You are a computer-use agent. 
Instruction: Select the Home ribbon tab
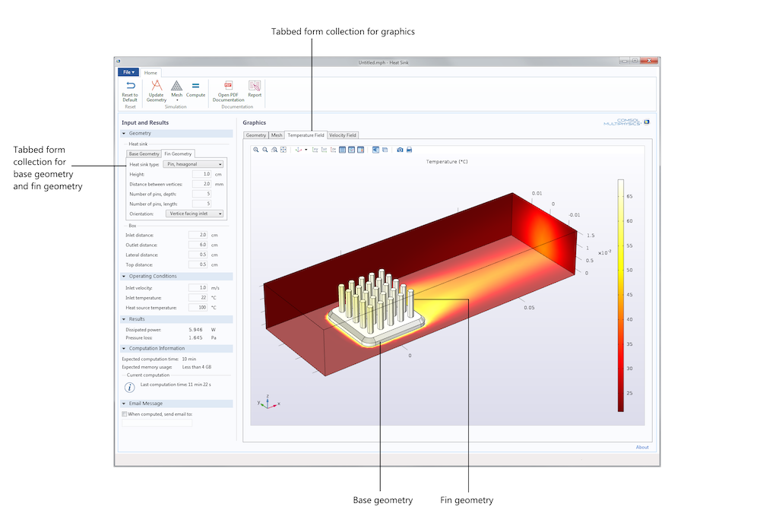[x=150, y=73]
